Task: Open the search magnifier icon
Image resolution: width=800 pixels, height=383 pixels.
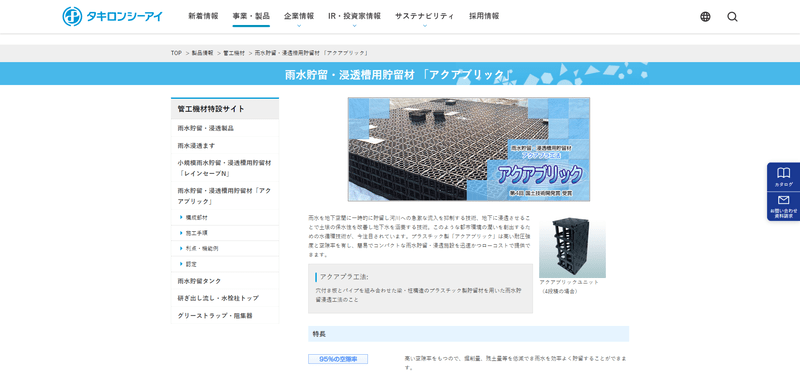Action: (732, 17)
